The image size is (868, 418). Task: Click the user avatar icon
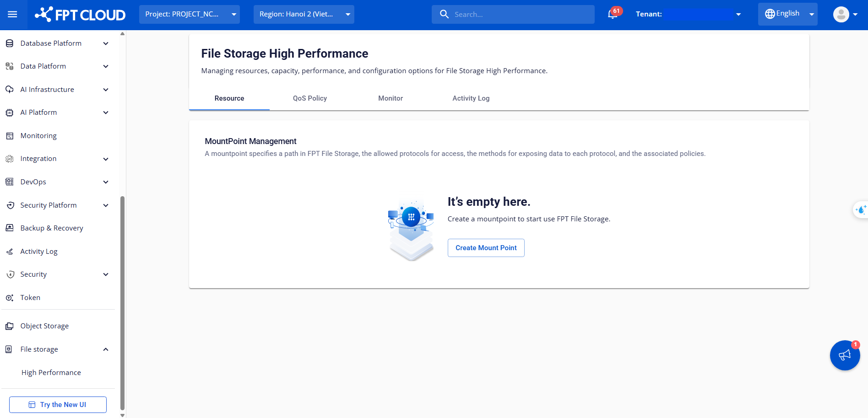tap(841, 15)
